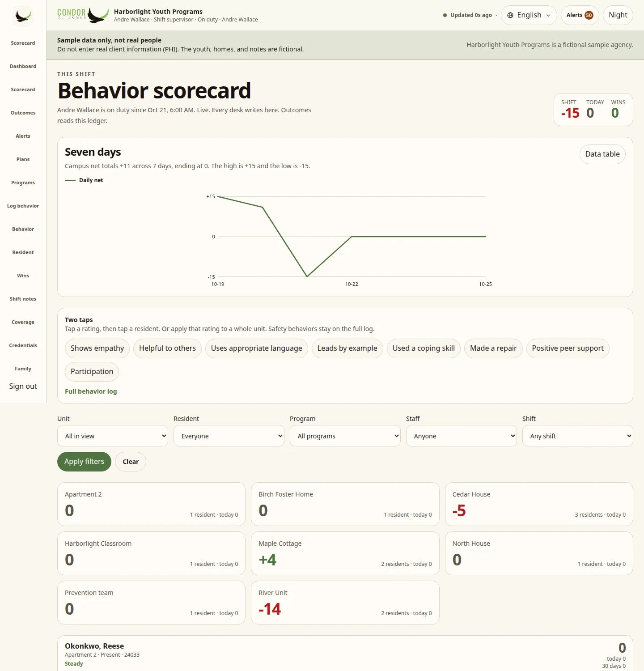Image resolution: width=644 pixels, height=671 pixels.
Task: Open the Wins sidebar item
Action: [x=23, y=276]
